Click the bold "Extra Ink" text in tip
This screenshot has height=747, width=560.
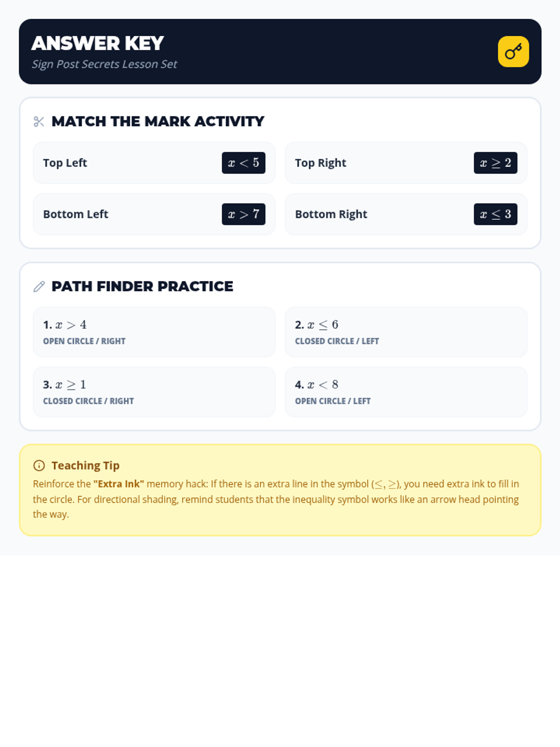[119, 484]
